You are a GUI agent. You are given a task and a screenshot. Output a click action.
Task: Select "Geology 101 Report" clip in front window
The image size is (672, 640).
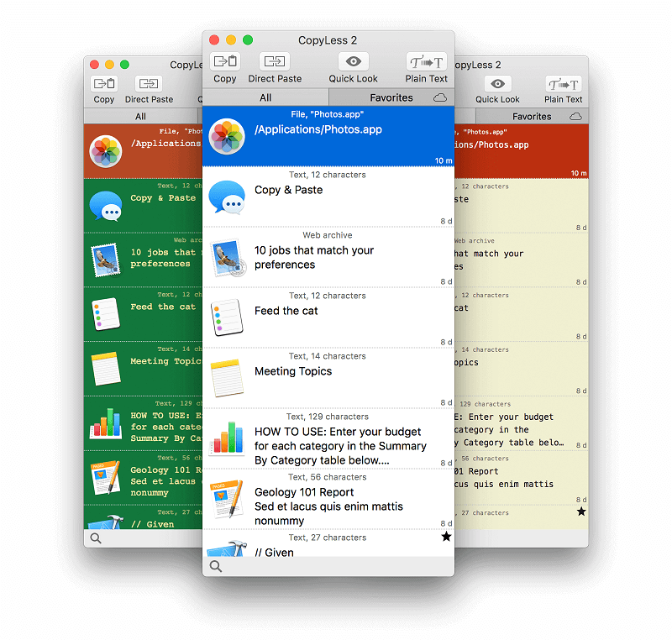pos(328,499)
